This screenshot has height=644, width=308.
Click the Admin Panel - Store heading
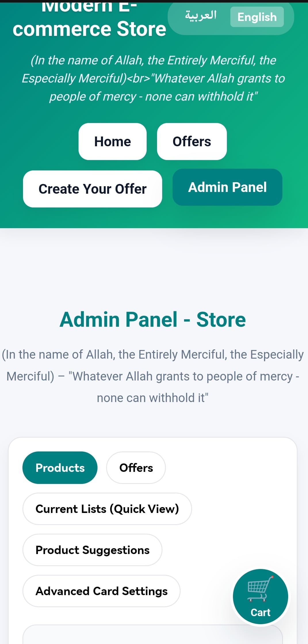click(x=153, y=320)
